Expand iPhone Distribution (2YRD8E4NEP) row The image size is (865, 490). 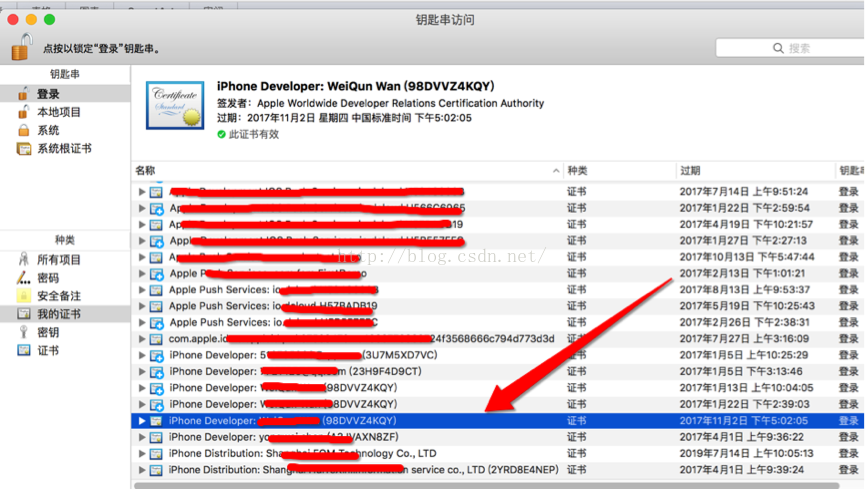[142, 470]
